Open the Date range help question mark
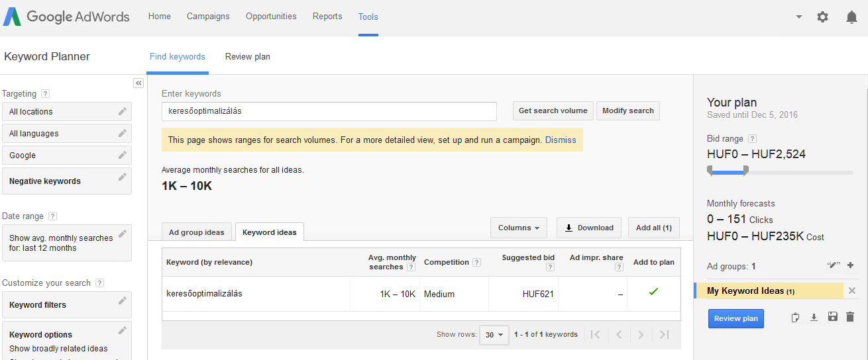The width and height of the screenshot is (868, 360). click(x=52, y=216)
